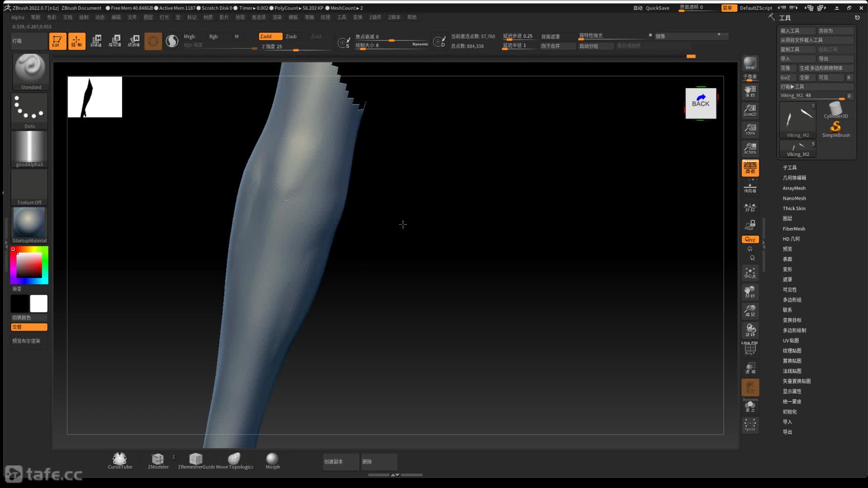Select the ZModeler brush
The image size is (868, 488).
click(158, 461)
